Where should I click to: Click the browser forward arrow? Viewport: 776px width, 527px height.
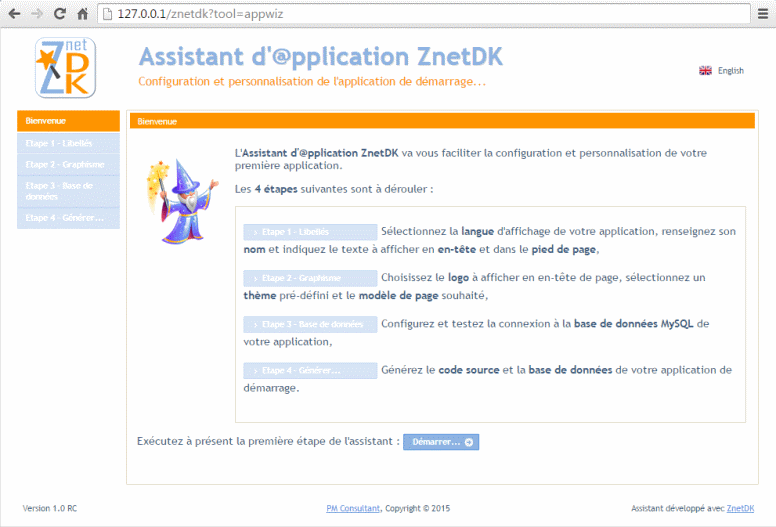point(37,14)
